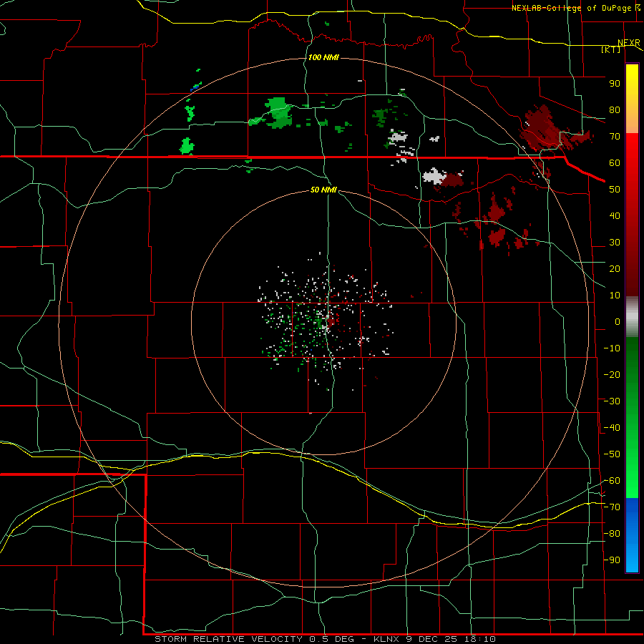The height and width of the screenshot is (644, 644).
Task: Click the 50 value on velocity scale
Action: [615, 190]
